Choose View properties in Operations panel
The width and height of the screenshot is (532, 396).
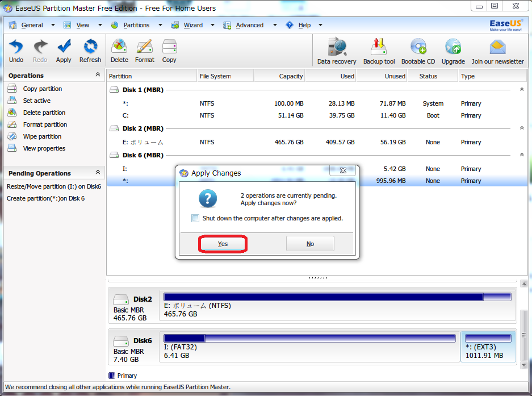coord(44,148)
